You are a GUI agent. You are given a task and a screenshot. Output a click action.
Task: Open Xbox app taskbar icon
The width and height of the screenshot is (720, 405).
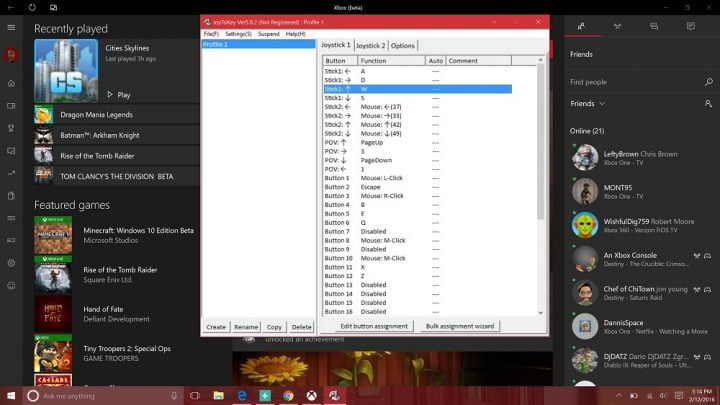coord(312,396)
